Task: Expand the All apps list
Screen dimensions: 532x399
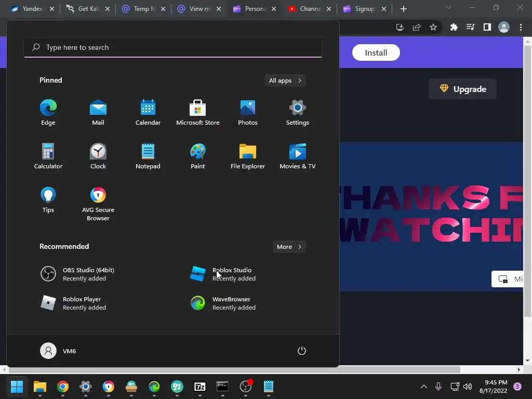Action: pos(285,81)
